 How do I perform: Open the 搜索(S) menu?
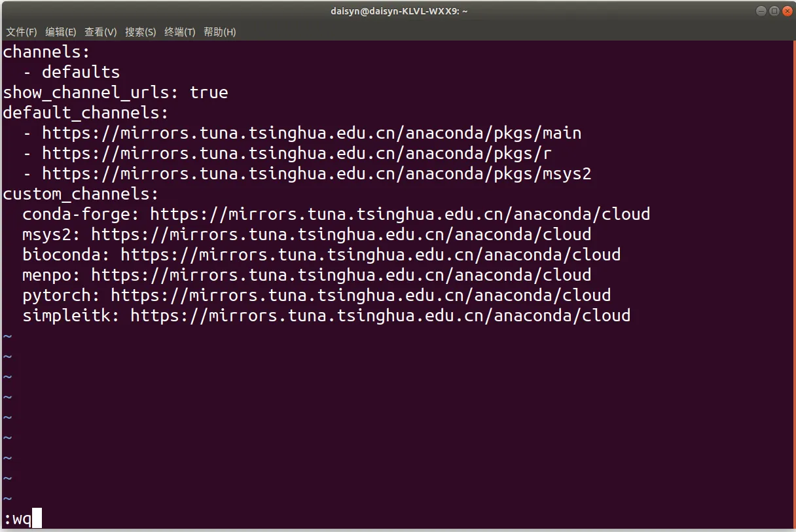click(141, 31)
